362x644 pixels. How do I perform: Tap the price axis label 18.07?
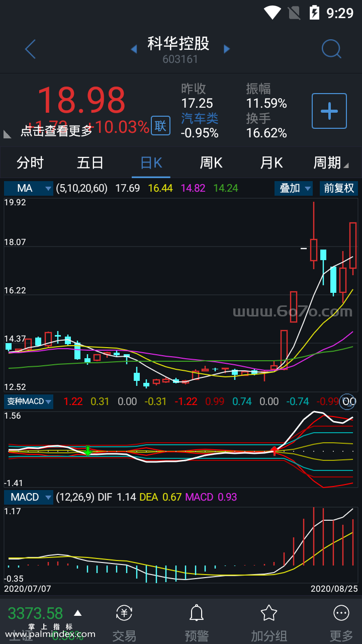(x=15, y=242)
